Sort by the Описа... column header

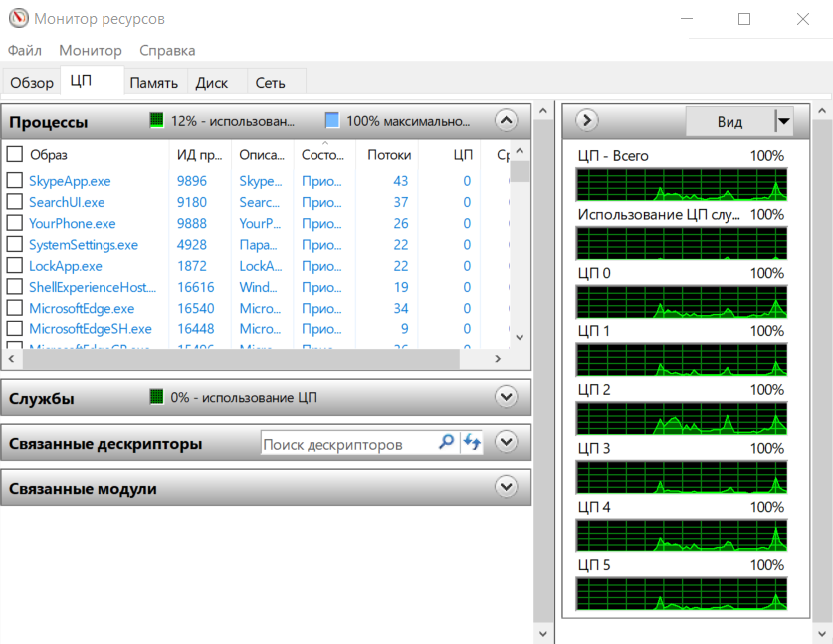click(x=262, y=155)
